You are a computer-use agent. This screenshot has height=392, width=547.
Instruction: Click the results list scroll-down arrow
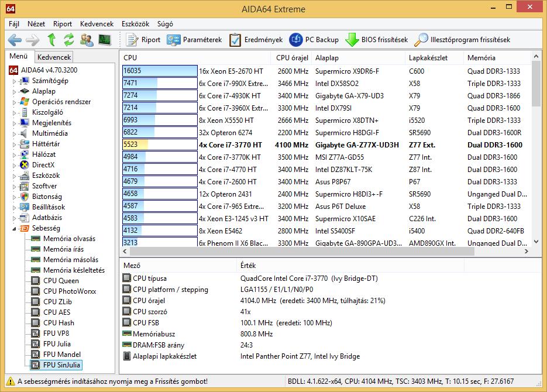[536, 242]
